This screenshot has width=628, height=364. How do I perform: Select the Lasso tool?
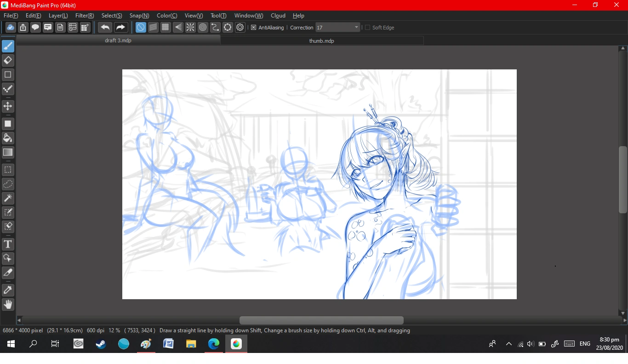pos(8,184)
